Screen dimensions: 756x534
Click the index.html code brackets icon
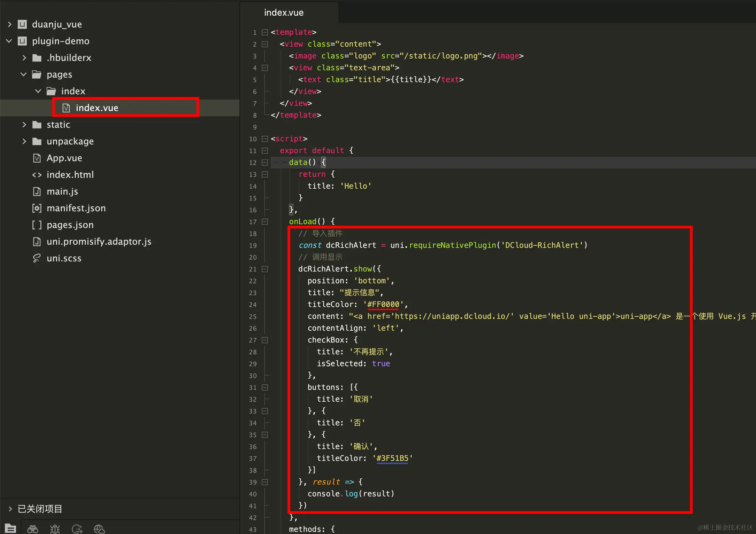(x=37, y=175)
